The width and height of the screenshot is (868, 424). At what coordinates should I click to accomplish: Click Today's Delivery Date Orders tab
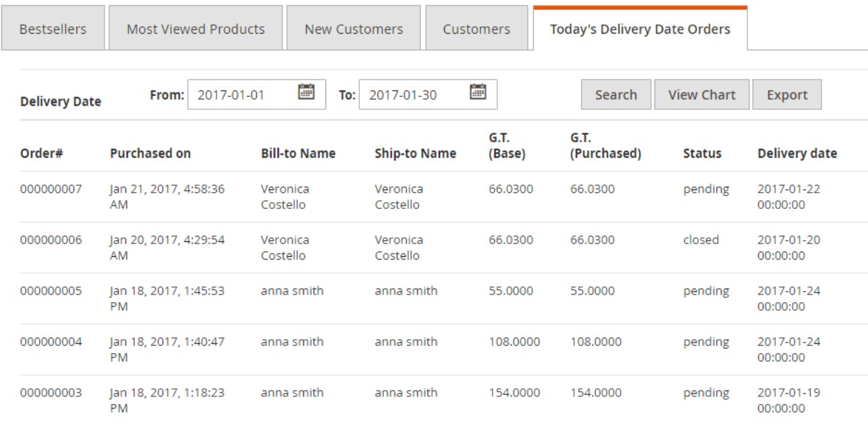tap(640, 29)
